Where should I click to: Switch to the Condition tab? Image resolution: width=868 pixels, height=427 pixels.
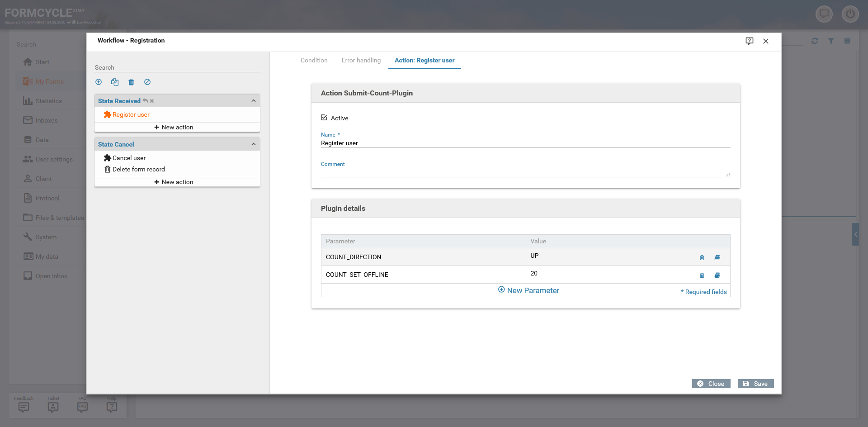coord(314,60)
